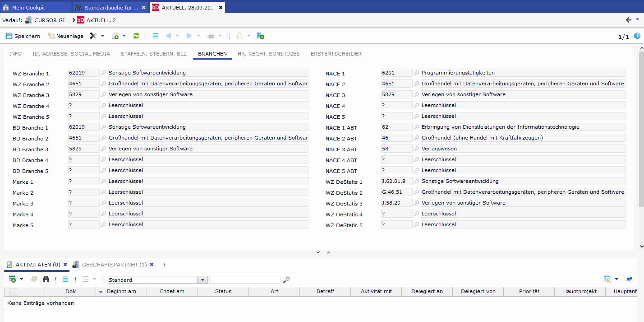Open the delete X dropdown arrow

pos(102,36)
